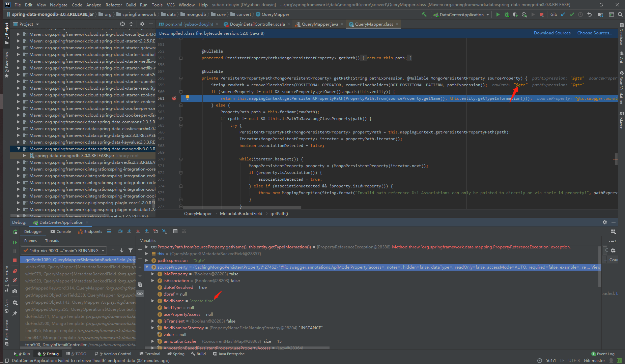The width and height of the screenshot is (625, 364).
Task: Click the Choose Sources... link
Action: pos(595,33)
